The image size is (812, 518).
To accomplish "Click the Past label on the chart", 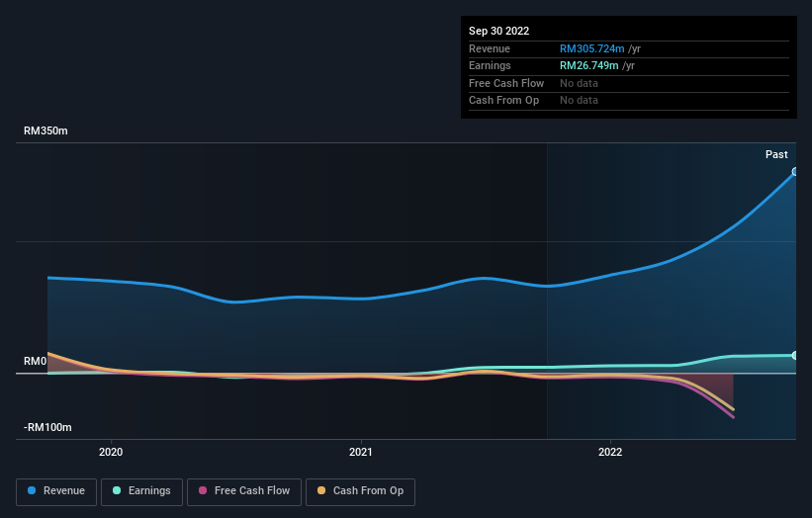I will [776, 154].
